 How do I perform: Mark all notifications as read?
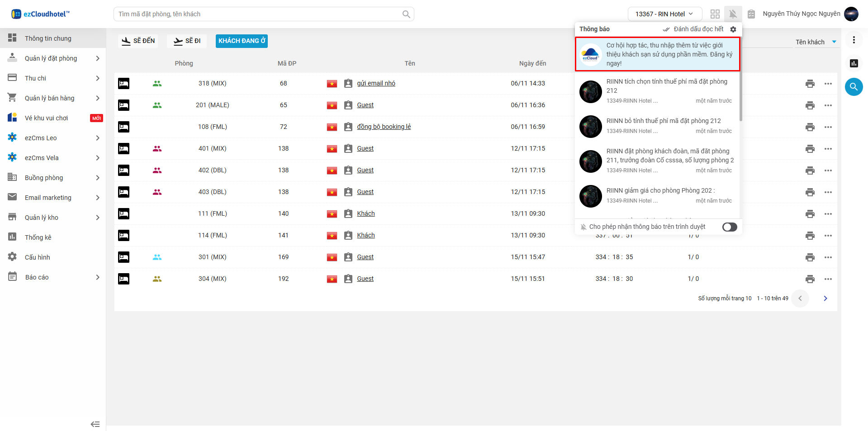(x=693, y=29)
